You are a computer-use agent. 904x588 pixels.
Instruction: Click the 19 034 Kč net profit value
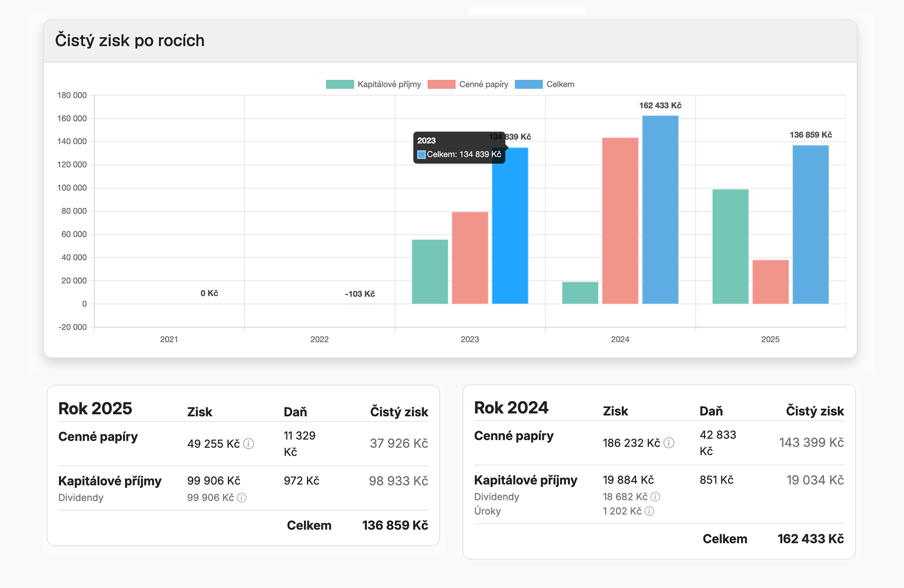816,480
